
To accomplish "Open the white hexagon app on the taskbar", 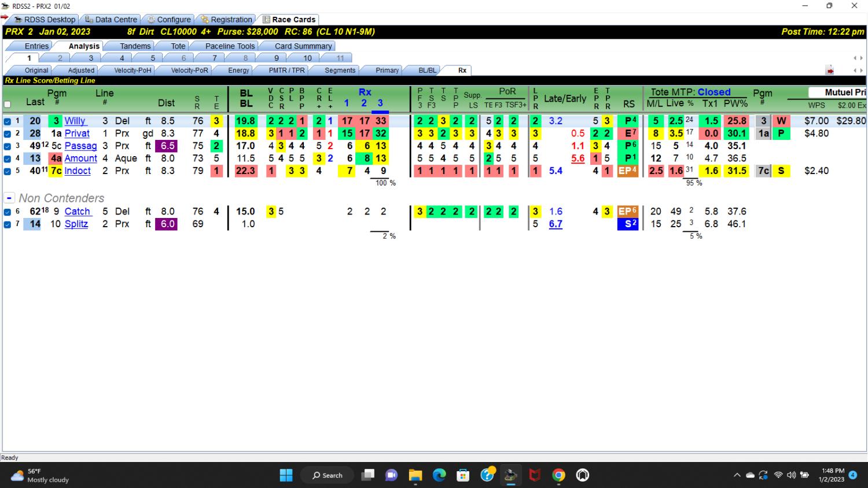I will pos(583,475).
